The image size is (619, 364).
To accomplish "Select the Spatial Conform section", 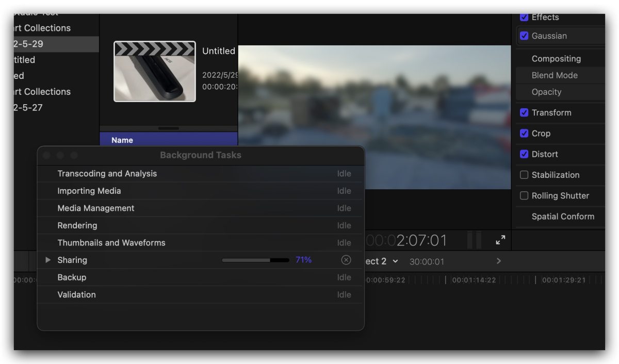I will pyautogui.click(x=563, y=217).
